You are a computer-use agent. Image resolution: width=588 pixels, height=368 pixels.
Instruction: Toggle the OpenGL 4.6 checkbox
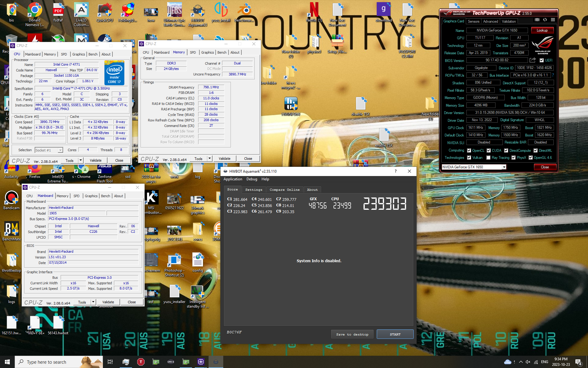coord(531,158)
